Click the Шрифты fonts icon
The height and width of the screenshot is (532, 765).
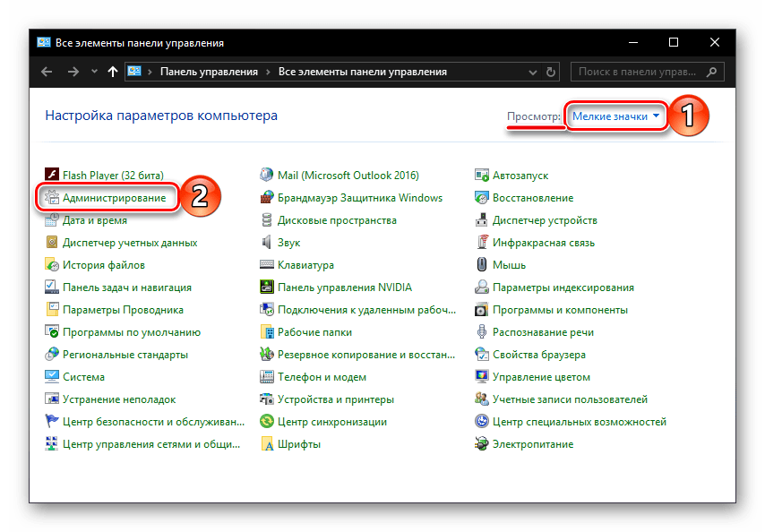[x=267, y=444]
